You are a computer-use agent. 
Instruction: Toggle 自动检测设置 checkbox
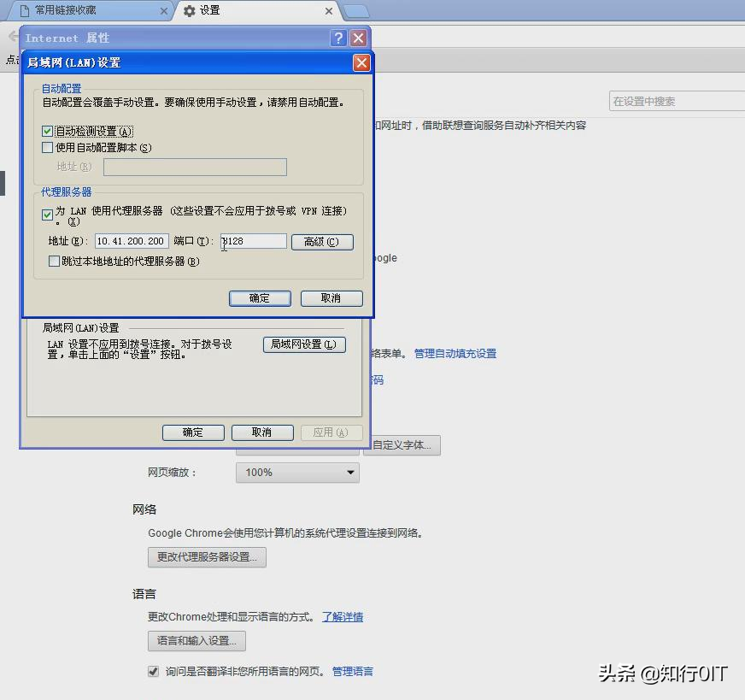click(x=48, y=131)
